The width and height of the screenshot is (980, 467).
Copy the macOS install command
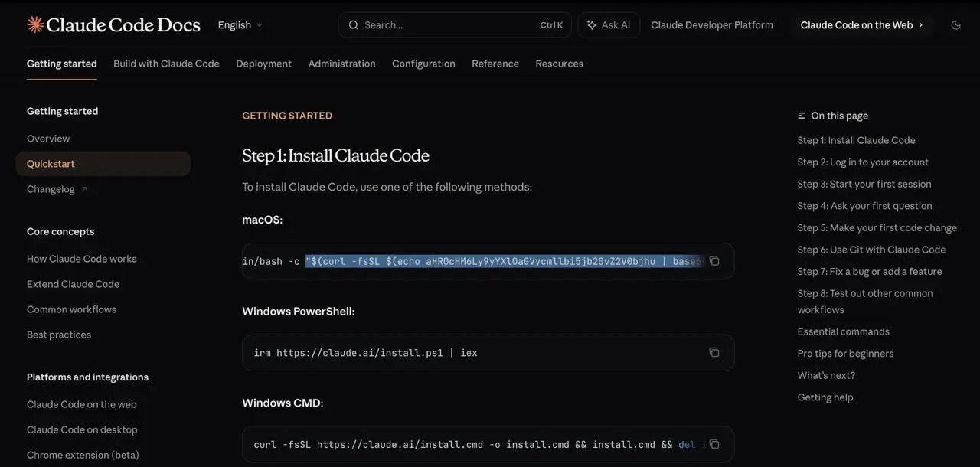pos(714,261)
